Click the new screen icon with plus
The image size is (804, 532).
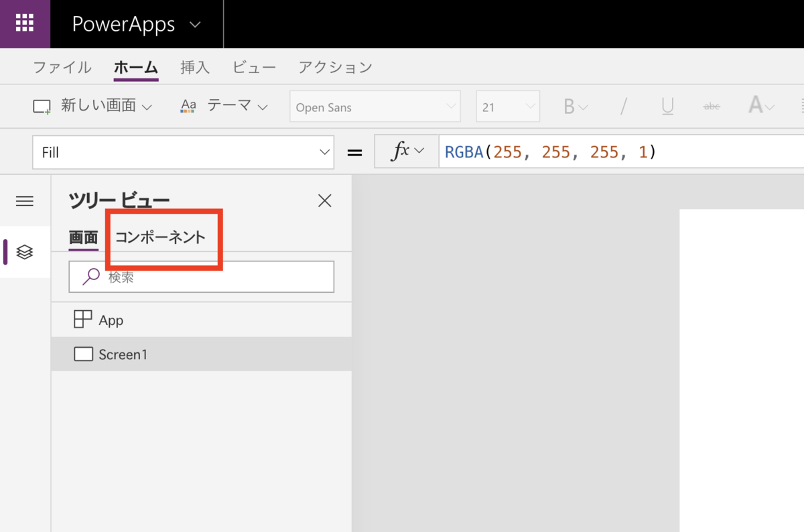[42, 107]
